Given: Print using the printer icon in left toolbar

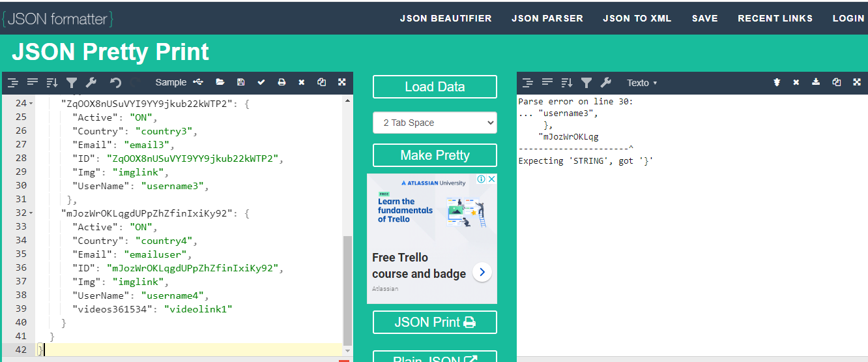Looking at the screenshot, I should (282, 82).
